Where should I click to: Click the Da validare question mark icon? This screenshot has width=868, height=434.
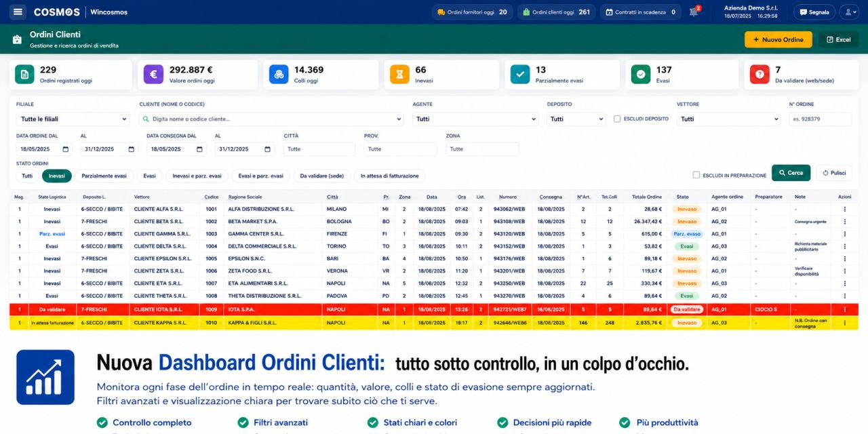[x=759, y=75]
